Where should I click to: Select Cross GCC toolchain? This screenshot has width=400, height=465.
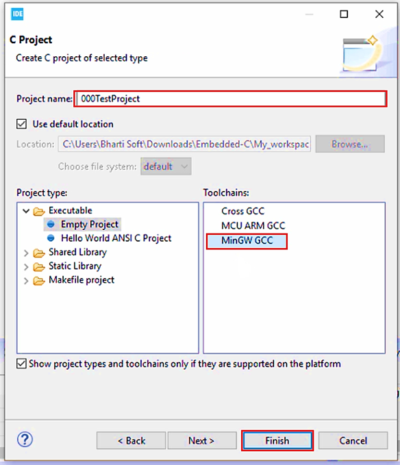[243, 211]
